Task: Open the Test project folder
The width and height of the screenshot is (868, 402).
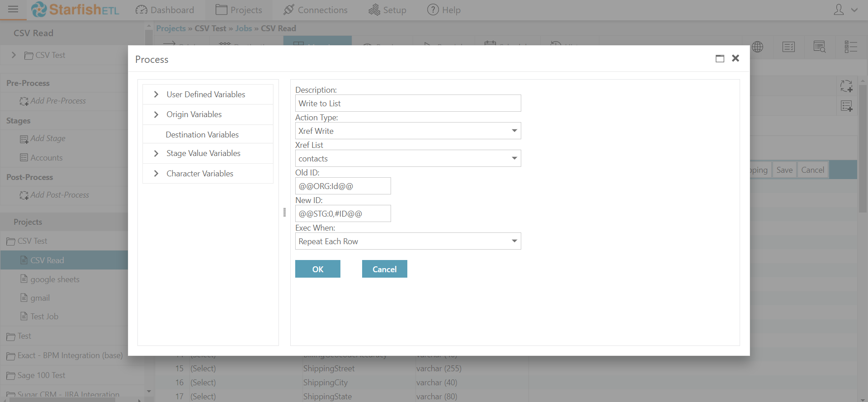Action: pyautogui.click(x=24, y=336)
